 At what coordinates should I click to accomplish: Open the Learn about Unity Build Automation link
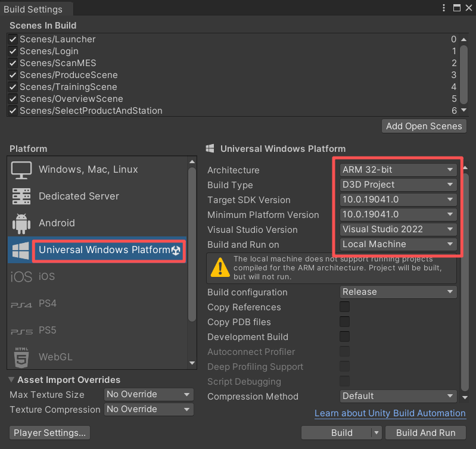[390, 413]
